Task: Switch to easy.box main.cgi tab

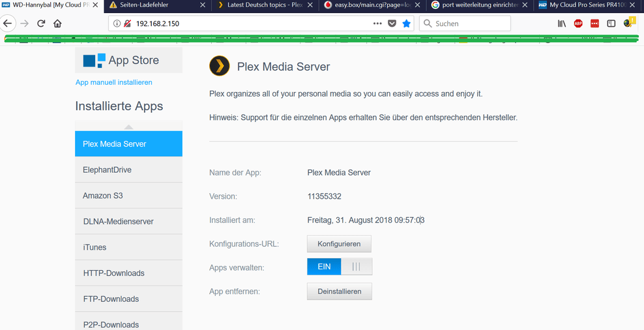Action: 373,5
